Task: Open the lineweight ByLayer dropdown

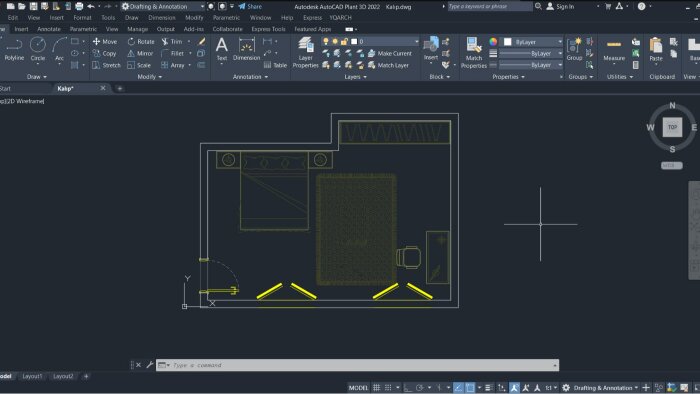Action: (530, 53)
